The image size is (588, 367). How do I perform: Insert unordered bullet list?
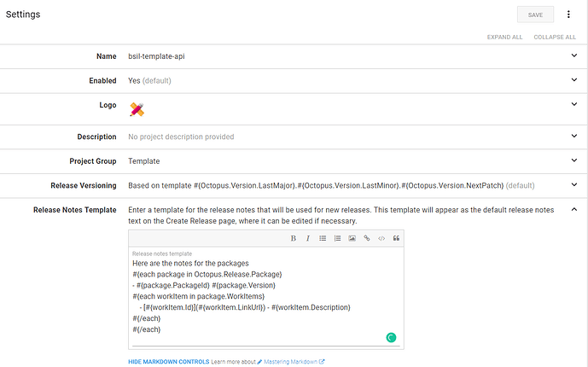coord(323,238)
